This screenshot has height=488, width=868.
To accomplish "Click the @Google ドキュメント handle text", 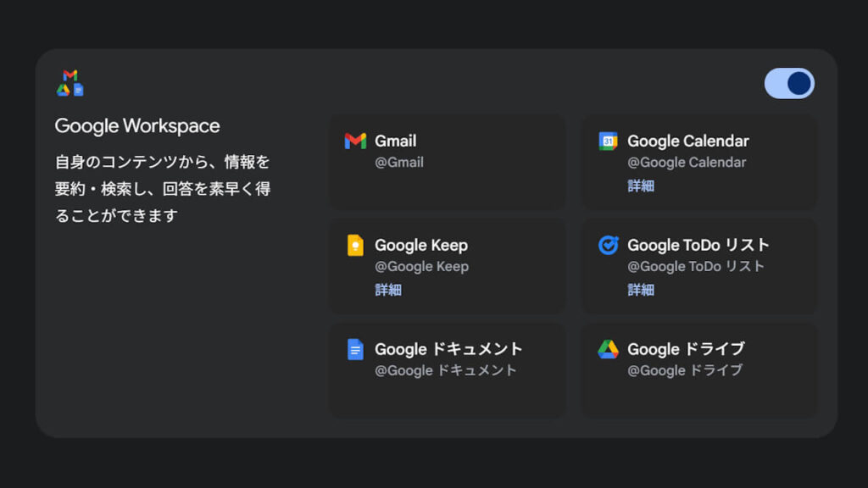I will [446, 371].
